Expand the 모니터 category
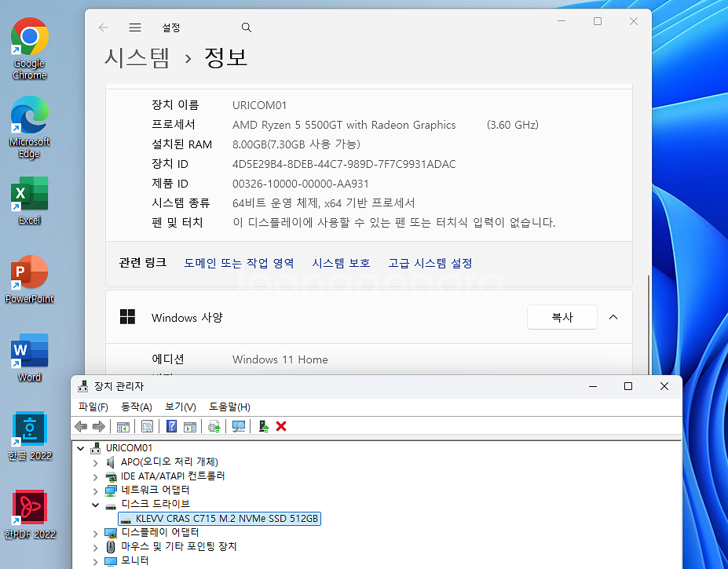This screenshot has width=728, height=569. point(96,560)
